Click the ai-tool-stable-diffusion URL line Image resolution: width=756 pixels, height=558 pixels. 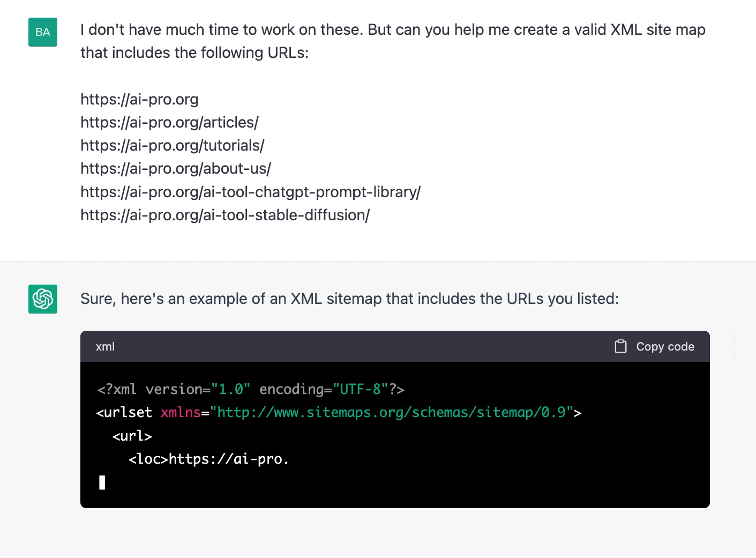[x=225, y=215]
